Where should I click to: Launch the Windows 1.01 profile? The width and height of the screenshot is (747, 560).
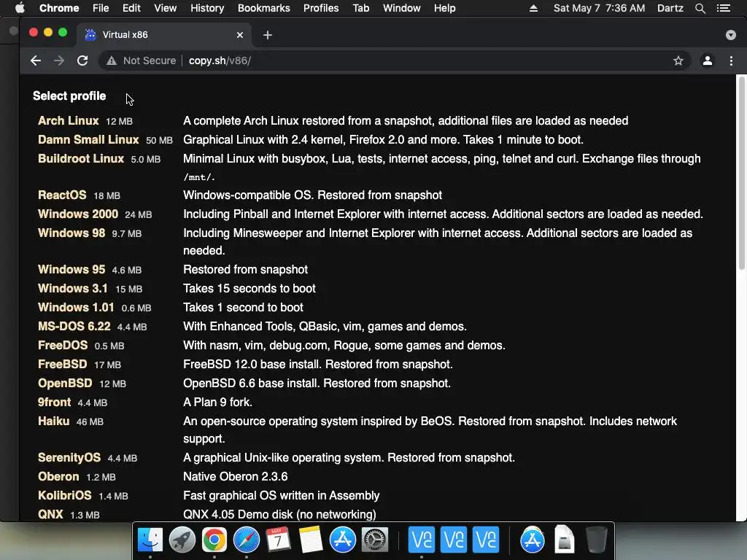pos(76,308)
